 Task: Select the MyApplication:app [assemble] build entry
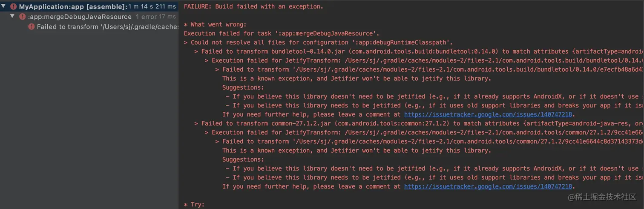point(73,6)
